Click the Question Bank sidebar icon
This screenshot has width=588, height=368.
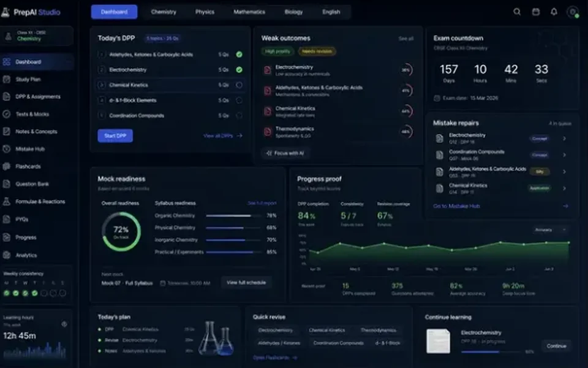coord(6,183)
